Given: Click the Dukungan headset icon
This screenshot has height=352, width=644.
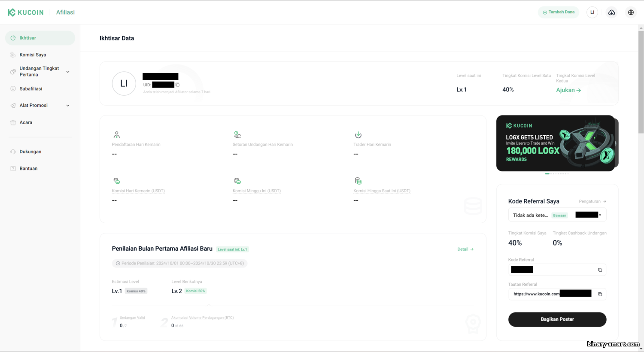Looking at the screenshot, I should [13, 152].
